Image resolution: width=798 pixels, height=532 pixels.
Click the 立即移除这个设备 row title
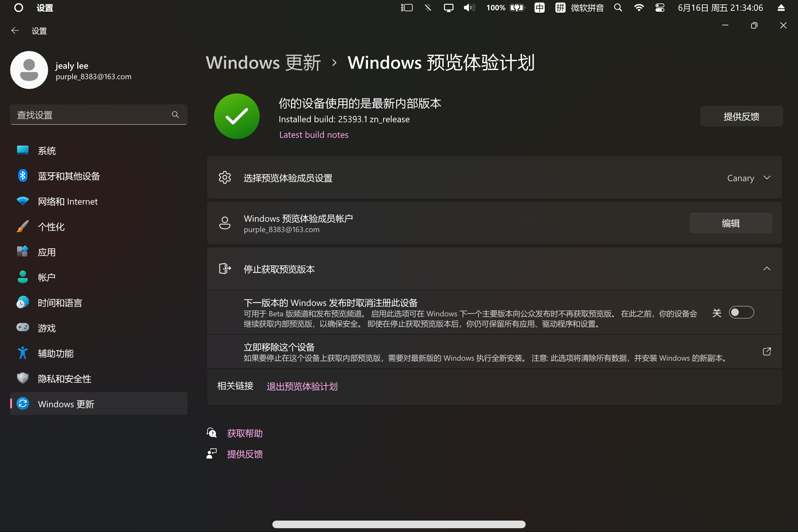279,347
